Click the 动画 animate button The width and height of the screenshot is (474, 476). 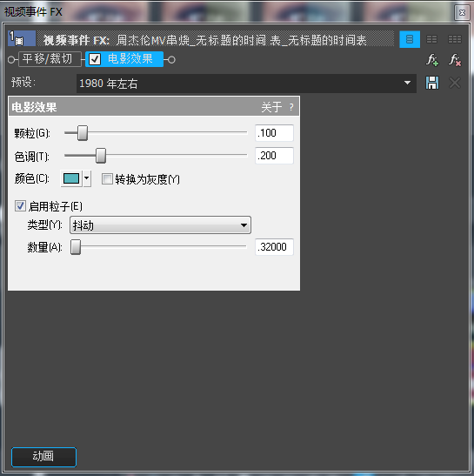(x=43, y=456)
